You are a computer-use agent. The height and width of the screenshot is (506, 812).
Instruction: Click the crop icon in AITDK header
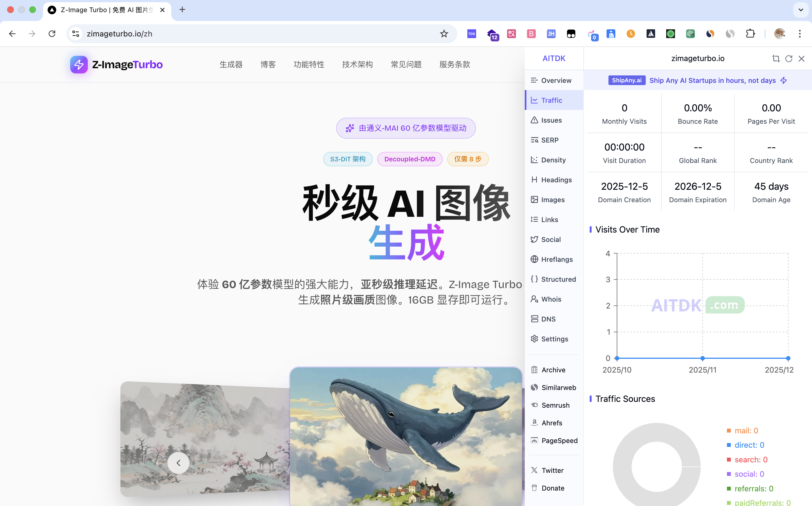coord(776,59)
